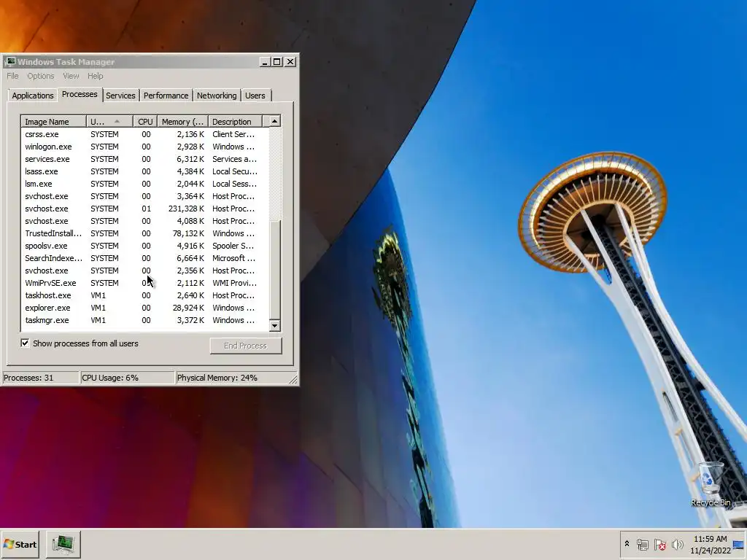Open the Help menu
This screenshot has height=560, width=747.
click(96, 76)
